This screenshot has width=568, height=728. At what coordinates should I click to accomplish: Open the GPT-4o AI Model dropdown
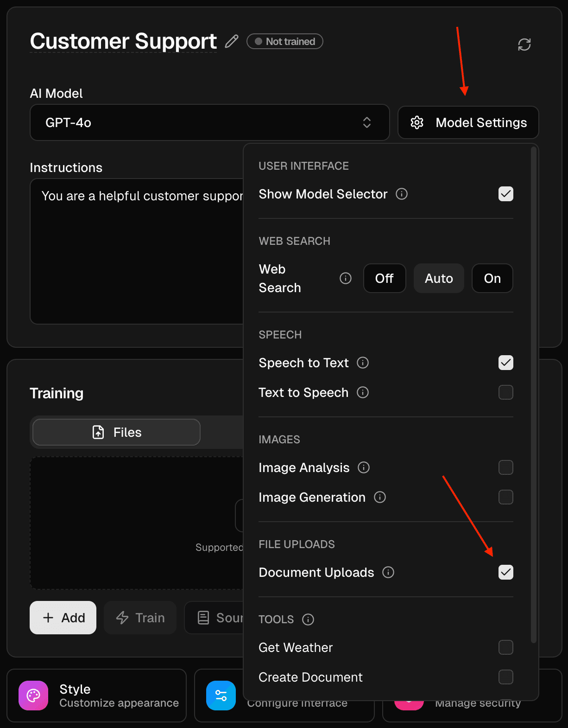click(209, 122)
